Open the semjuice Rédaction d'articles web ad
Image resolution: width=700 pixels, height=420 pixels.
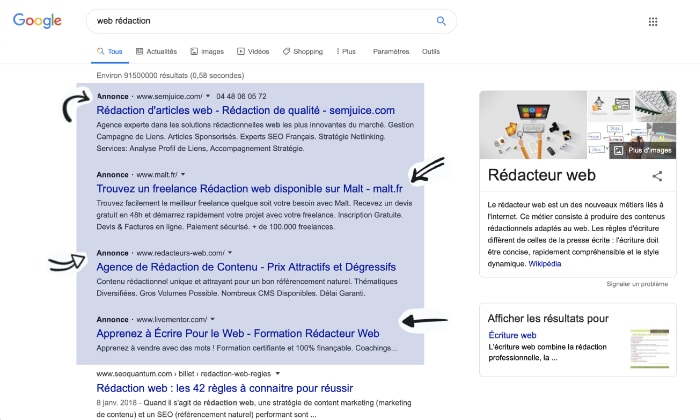[246, 110]
